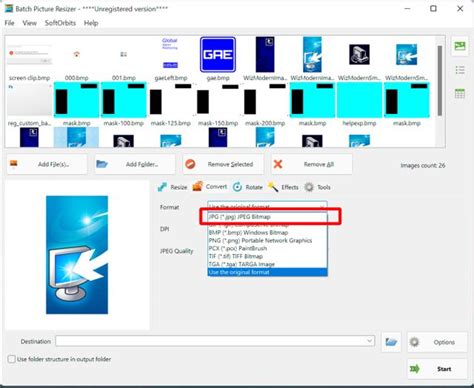The image size is (474, 388).
Task: Choose BMP Windows Bitmap format option
Action: [x=267, y=232]
